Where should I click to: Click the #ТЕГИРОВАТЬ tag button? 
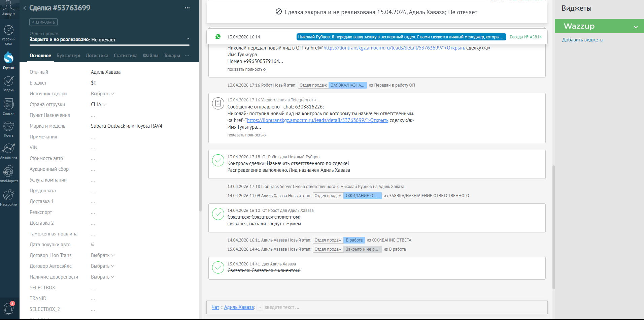coord(43,22)
